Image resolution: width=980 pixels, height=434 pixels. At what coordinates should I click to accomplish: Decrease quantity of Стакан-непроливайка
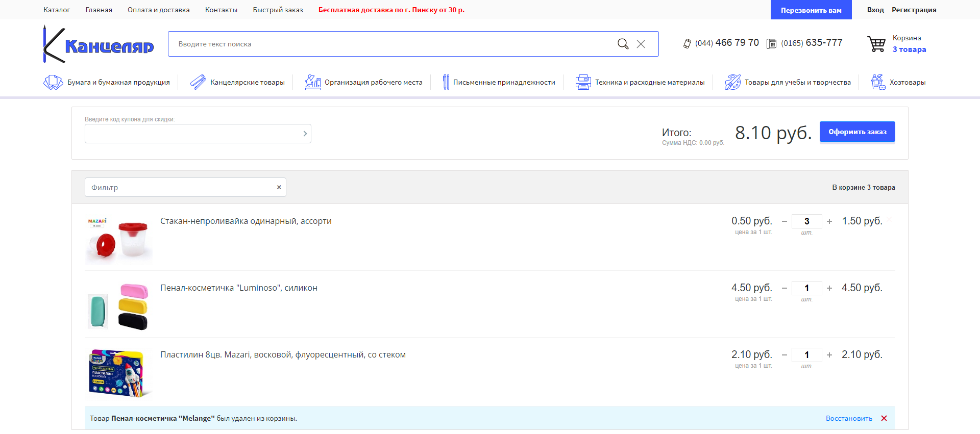785,221
